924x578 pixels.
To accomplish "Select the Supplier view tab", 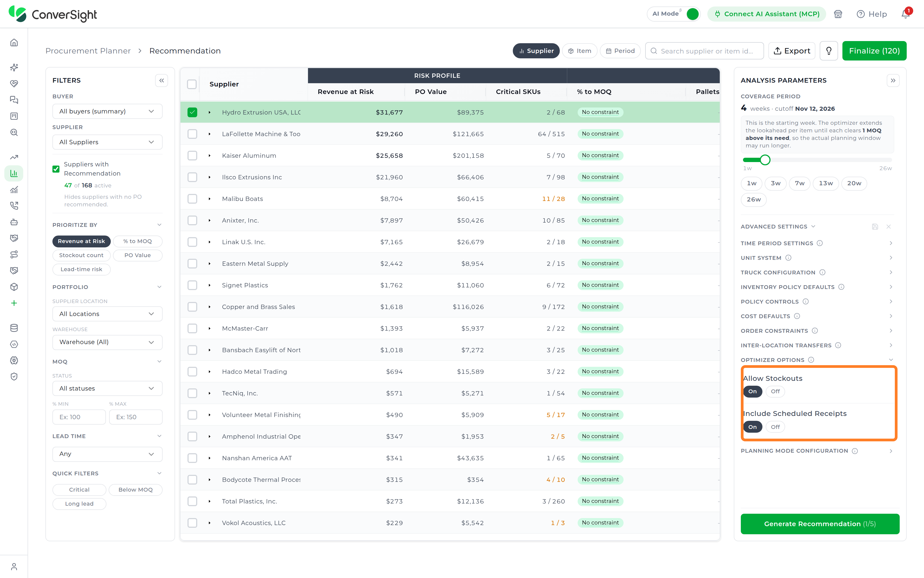I will point(536,51).
